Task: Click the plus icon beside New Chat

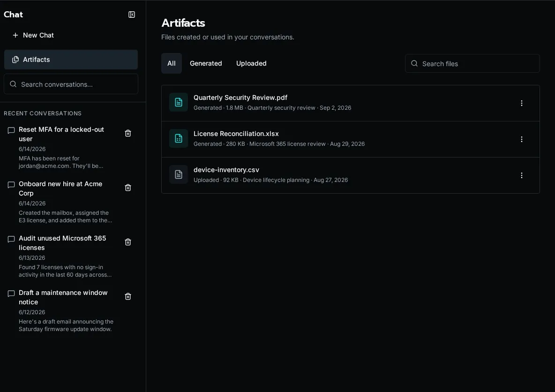Action: [x=15, y=35]
